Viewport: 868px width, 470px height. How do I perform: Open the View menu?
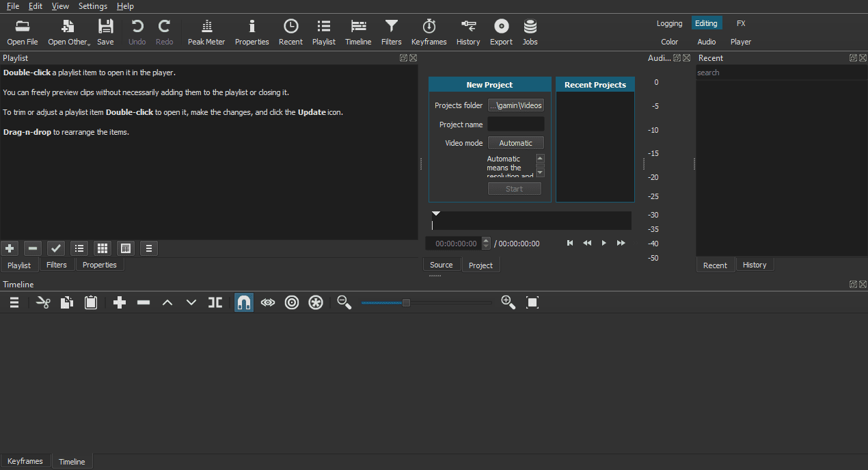click(60, 6)
